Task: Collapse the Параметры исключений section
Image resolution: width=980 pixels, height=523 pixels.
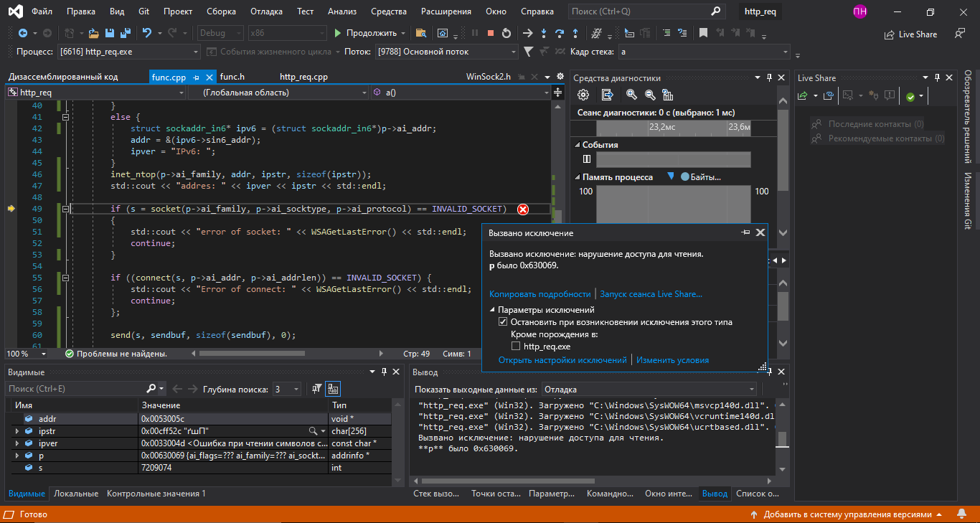Action: [x=493, y=310]
